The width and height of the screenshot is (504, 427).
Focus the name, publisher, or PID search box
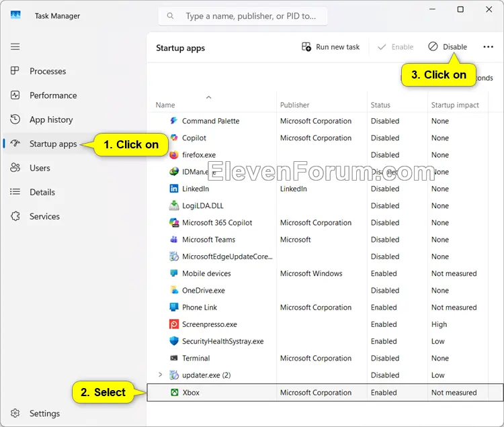point(243,15)
